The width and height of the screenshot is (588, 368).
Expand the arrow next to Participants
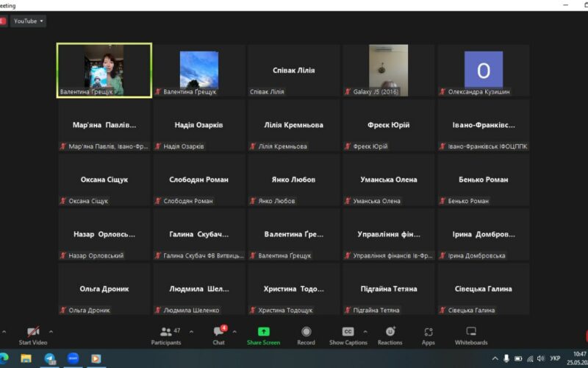click(192, 332)
